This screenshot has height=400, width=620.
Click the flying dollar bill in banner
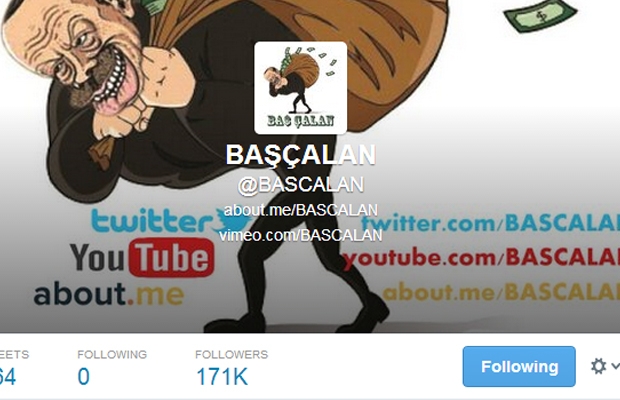pyautogui.click(x=540, y=16)
